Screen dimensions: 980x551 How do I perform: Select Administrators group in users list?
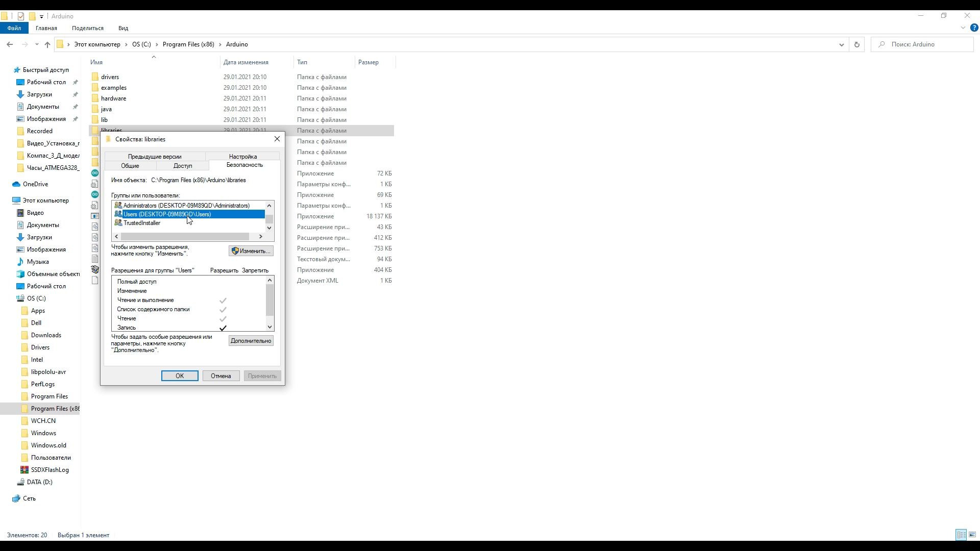point(186,206)
